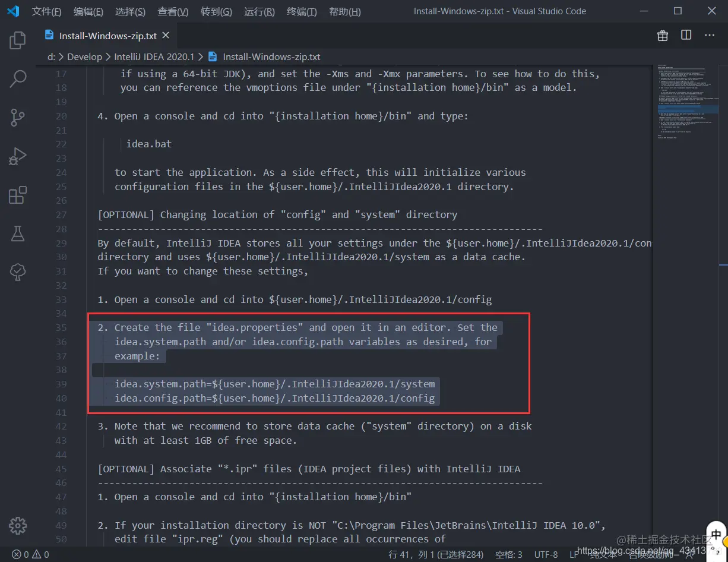Open the editor More Actions menu
Viewport: 728px width, 562px height.
[710, 36]
